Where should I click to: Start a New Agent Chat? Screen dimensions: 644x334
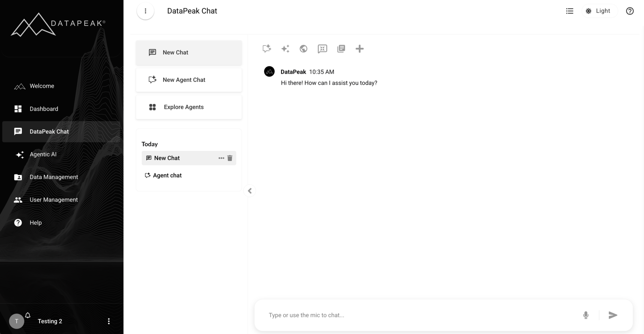[x=189, y=80]
